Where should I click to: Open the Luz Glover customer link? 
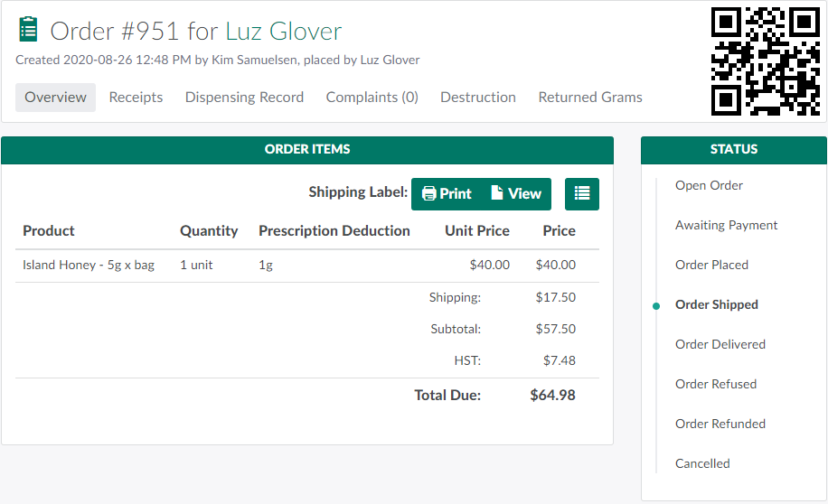click(283, 31)
